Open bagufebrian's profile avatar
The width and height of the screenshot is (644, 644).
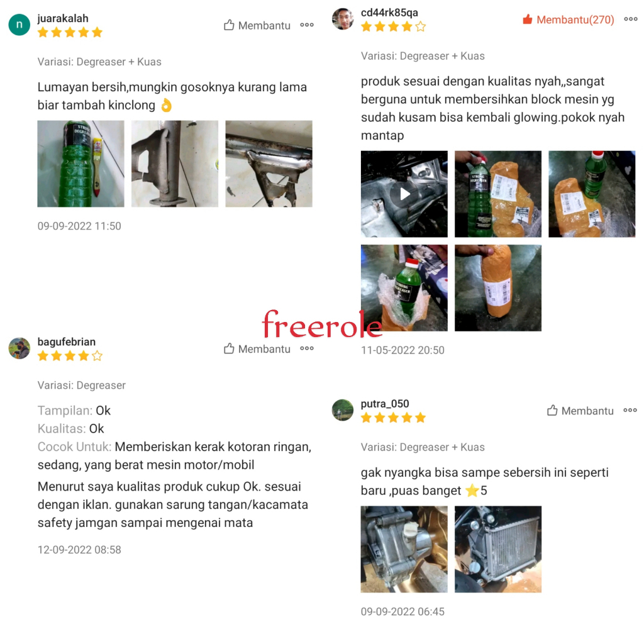point(19,348)
